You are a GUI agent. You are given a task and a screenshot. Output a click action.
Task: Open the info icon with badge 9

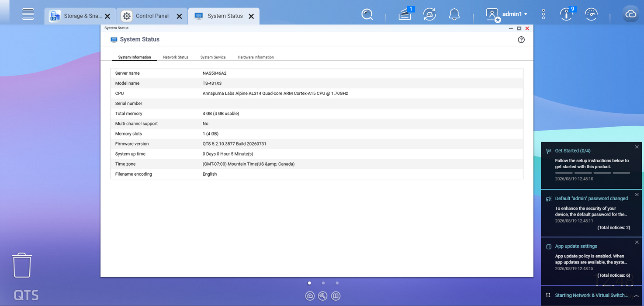(567, 14)
